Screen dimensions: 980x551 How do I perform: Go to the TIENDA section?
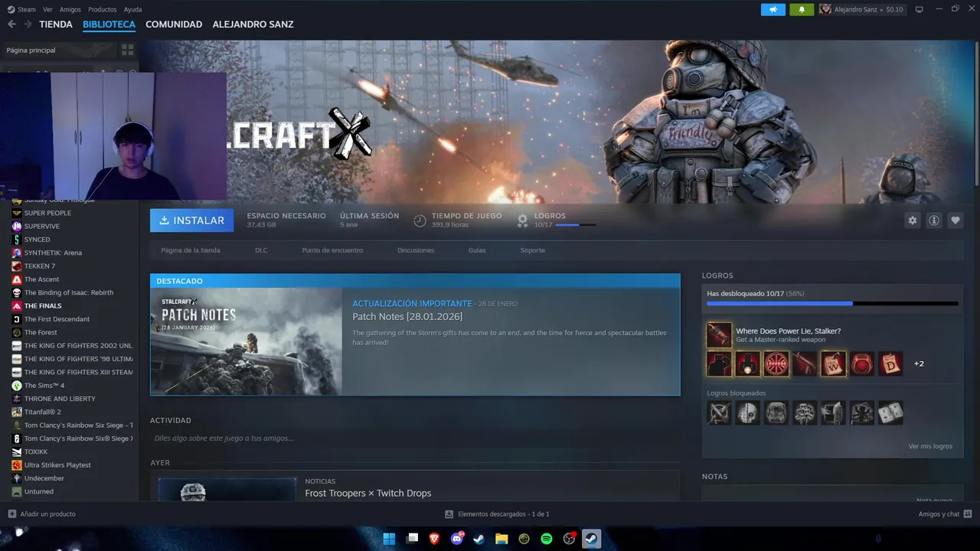[x=56, y=24]
